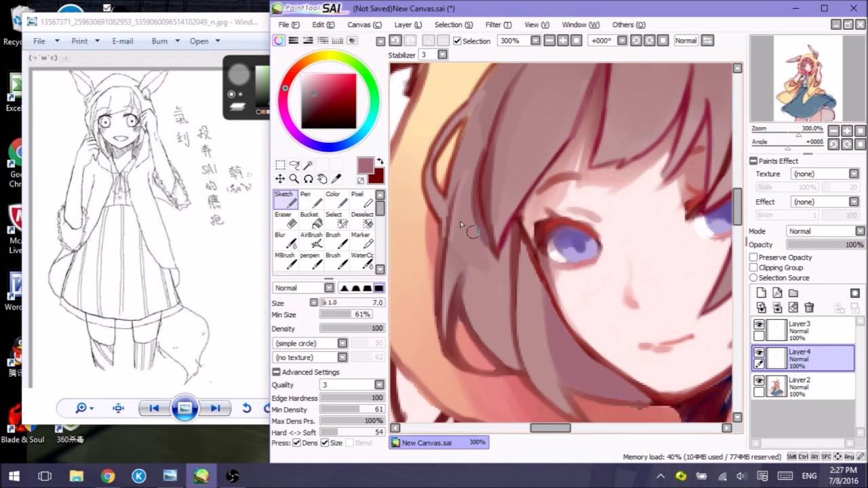Open the Window menu
This screenshot has width=868, height=488.
(580, 25)
